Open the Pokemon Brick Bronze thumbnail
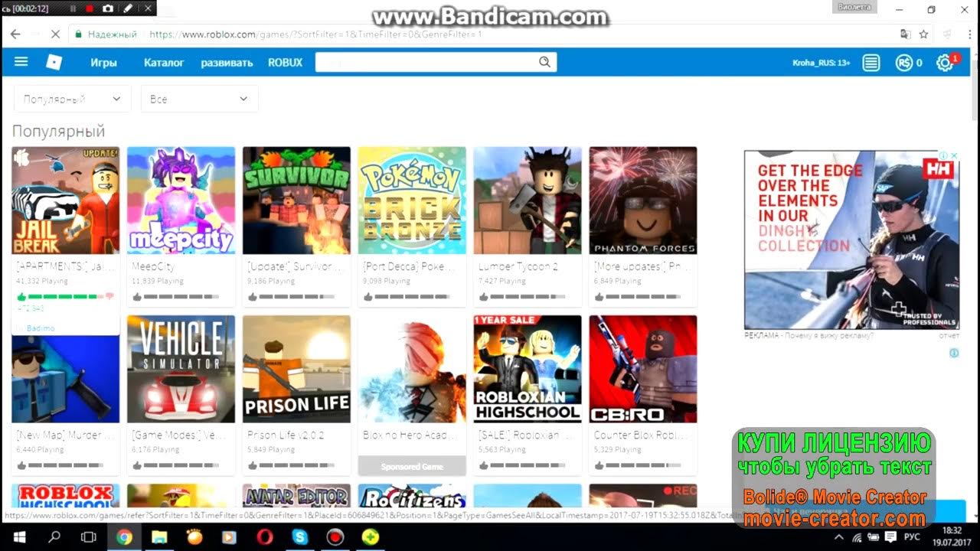Image resolution: width=980 pixels, height=551 pixels. pyautogui.click(x=412, y=201)
